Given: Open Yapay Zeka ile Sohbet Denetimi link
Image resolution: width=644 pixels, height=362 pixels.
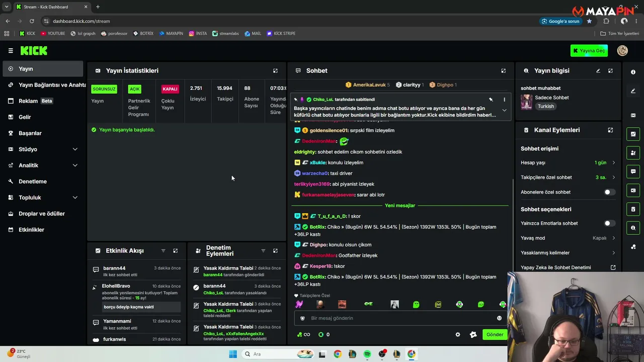Looking at the screenshot, I should pos(568,267).
